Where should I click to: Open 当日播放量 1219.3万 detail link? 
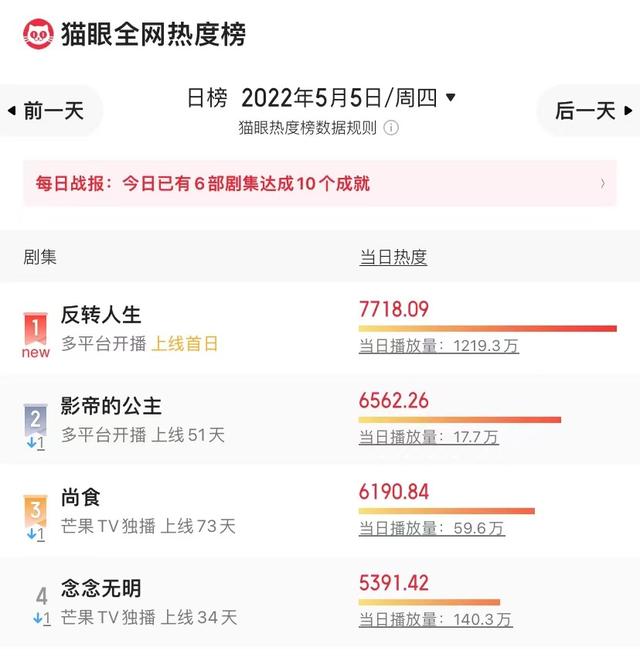pos(439,346)
